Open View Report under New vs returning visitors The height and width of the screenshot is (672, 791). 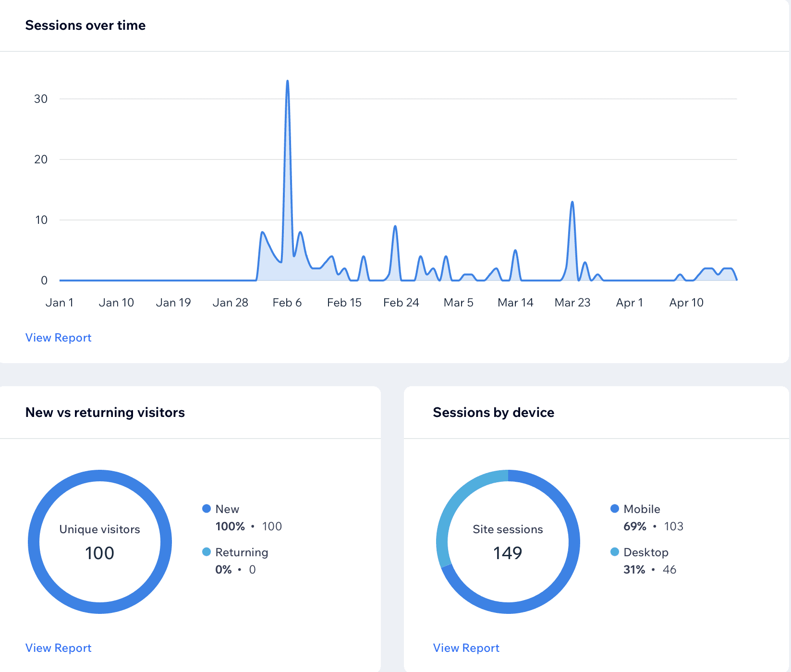click(58, 648)
